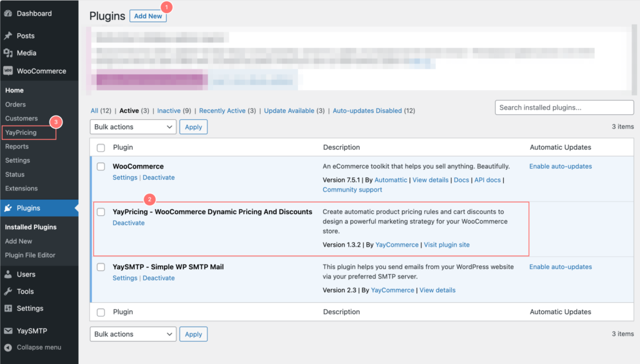Click the Tools wrench icon
The width and height of the screenshot is (640, 364).
(8, 292)
